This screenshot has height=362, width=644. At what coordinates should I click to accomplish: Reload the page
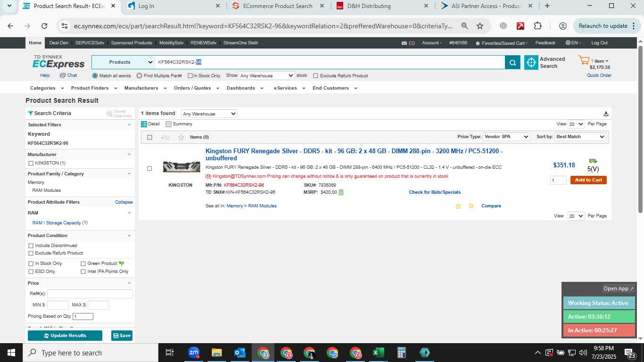(44, 26)
